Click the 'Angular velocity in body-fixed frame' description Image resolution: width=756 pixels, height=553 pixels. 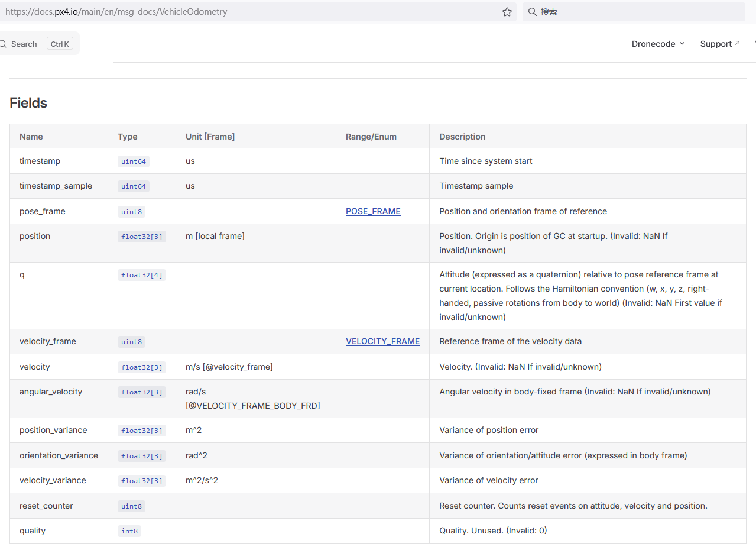tap(575, 392)
